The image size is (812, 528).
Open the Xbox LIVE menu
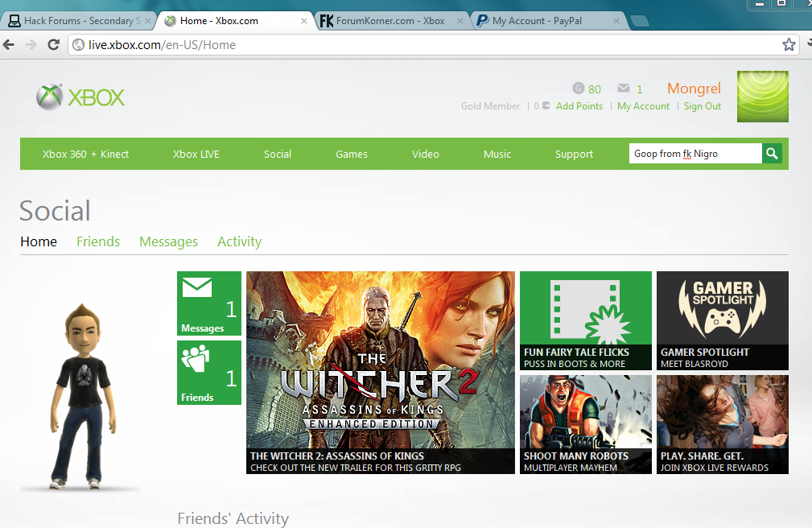pos(196,154)
